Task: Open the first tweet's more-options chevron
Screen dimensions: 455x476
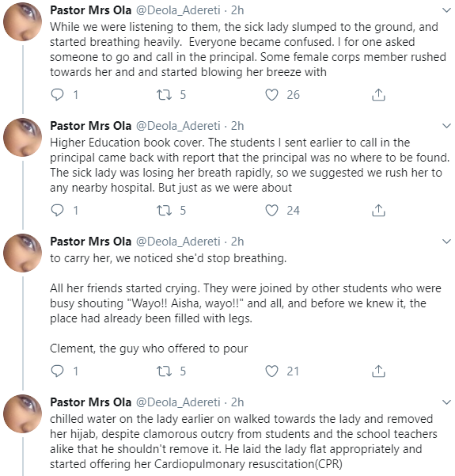Action: click(x=446, y=10)
